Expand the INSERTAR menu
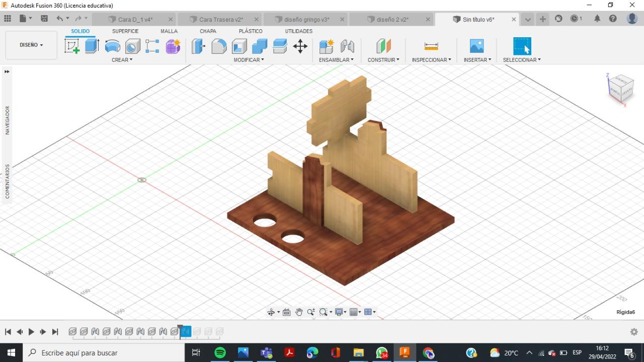Image resolution: width=644 pixels, height=362 pixels. tap(477, 60)
